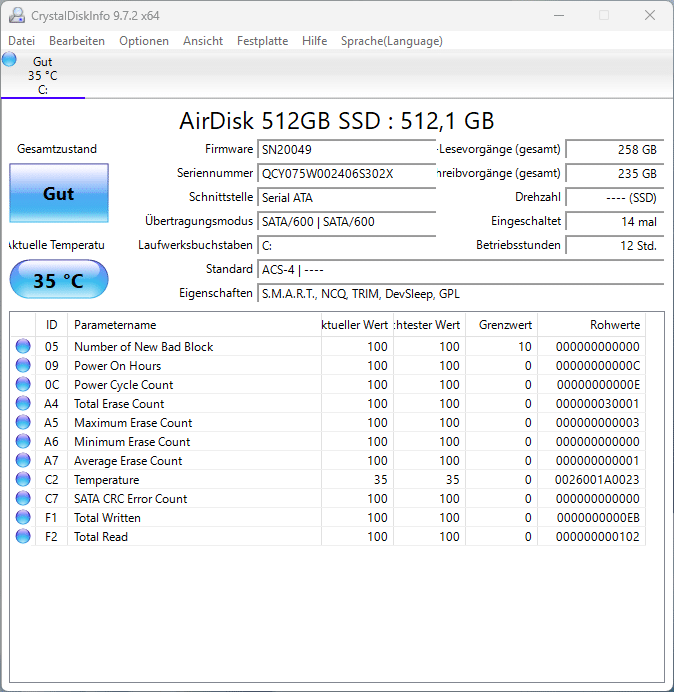Image resolution: width=674 pixels, height=692 pixels.
Task: Click the status orb for Total Written row
Action: 23,518
